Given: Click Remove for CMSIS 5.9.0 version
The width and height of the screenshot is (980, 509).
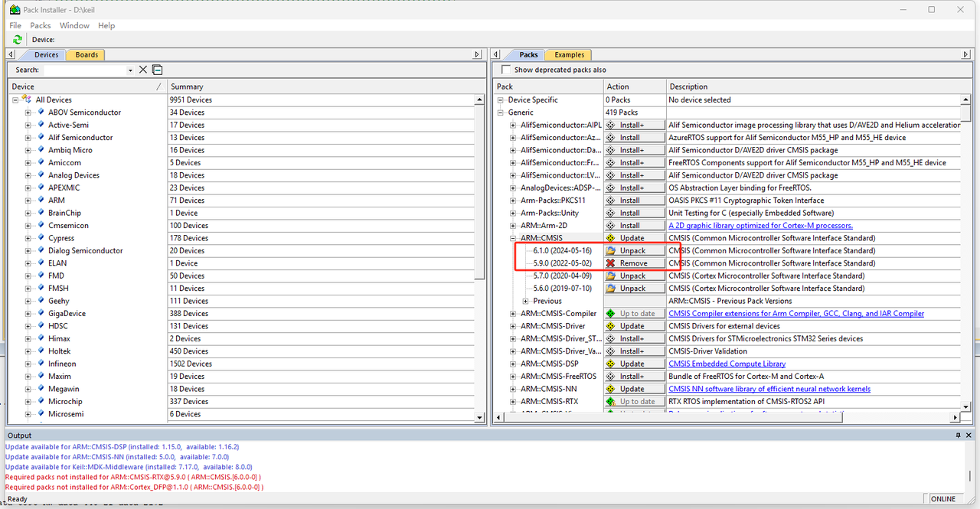Looking at the screenshot, I should tap(635, 263).
